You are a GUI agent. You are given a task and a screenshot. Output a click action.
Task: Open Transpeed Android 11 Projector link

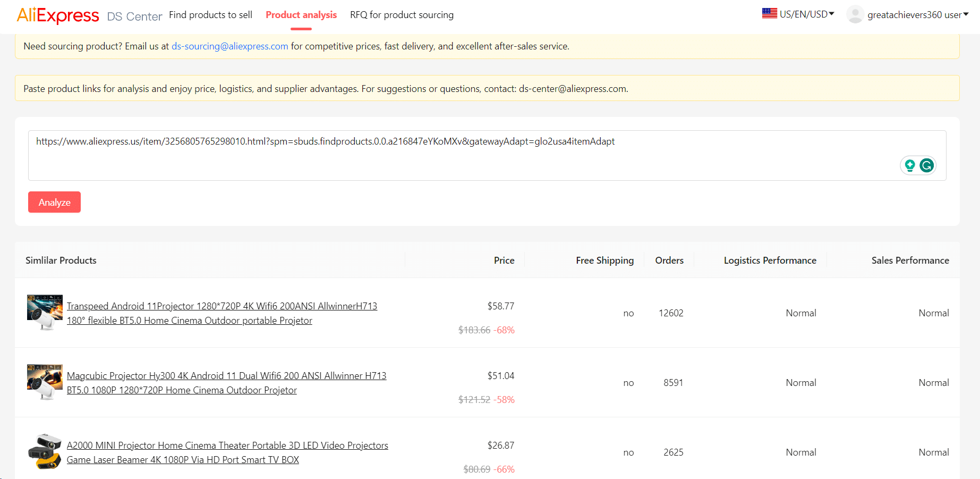click(x=222, y=313)
